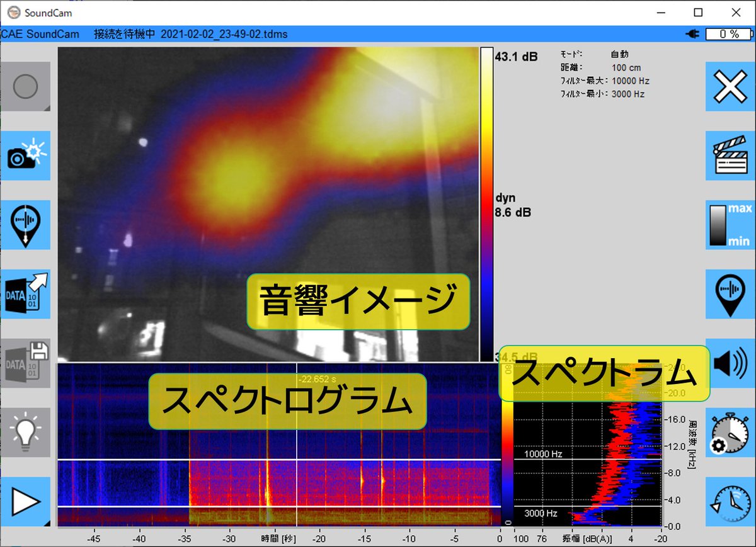Viewport: 756px width, 547px height.
Task: Click the battery 0 % indicator
Action: (729, 34)
